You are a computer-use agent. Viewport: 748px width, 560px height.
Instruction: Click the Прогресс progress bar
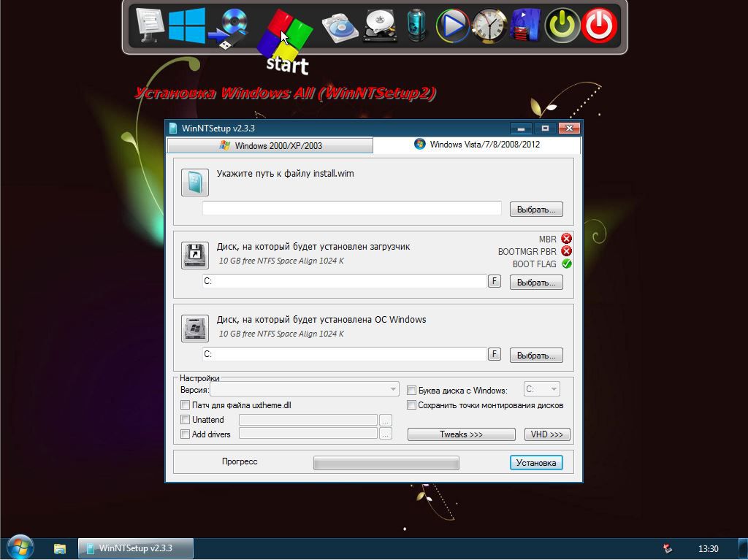pyautogui.click(x=386, y=463)
